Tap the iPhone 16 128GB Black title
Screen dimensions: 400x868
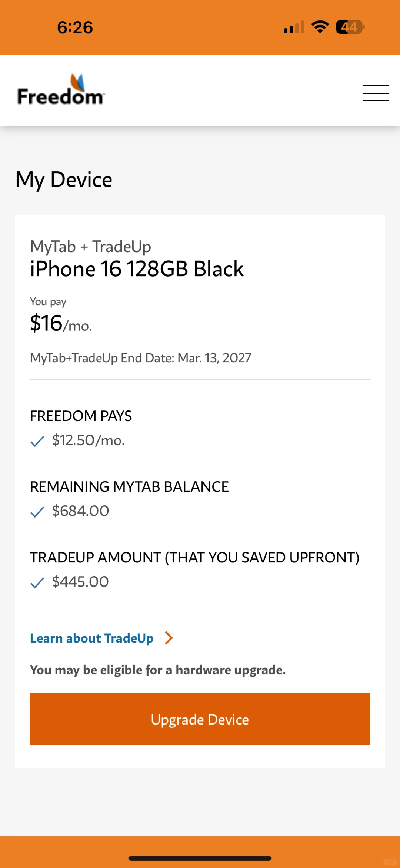137,269
